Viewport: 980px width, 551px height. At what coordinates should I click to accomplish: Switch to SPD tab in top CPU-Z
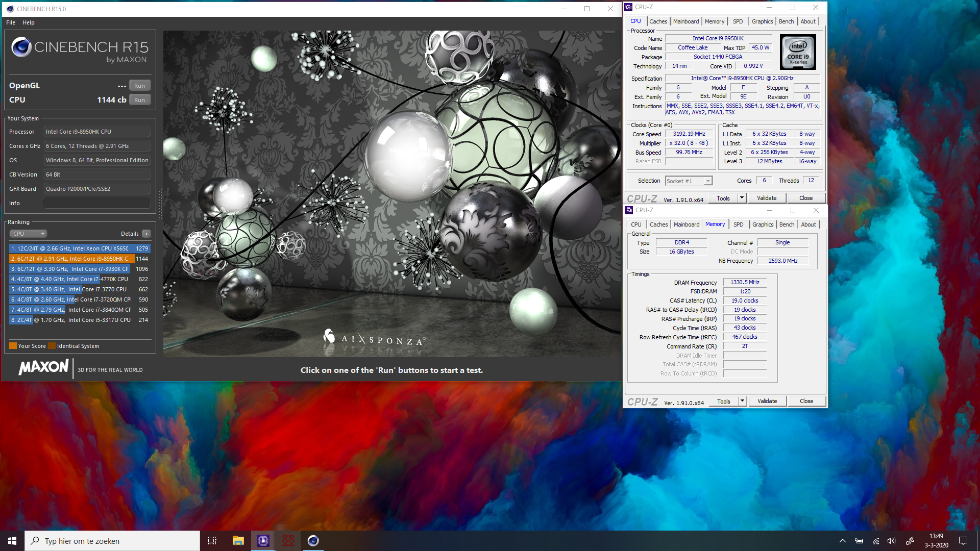(x=738, y=21)
